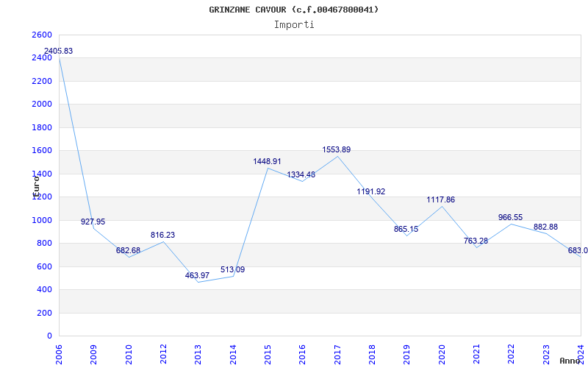Viewport: 588px width, 368px height.
Task: Select the 763.28 data label
Action: pyautogui.click(x=476, y=241)
